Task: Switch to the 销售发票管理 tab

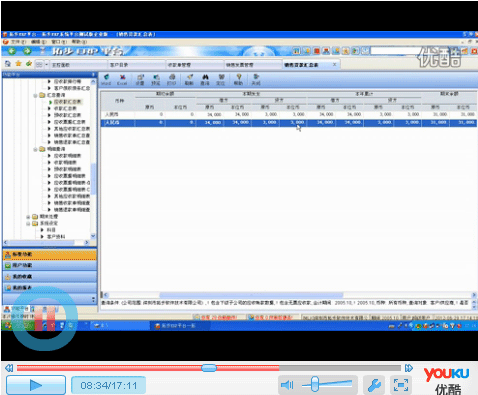Action: 253,64
